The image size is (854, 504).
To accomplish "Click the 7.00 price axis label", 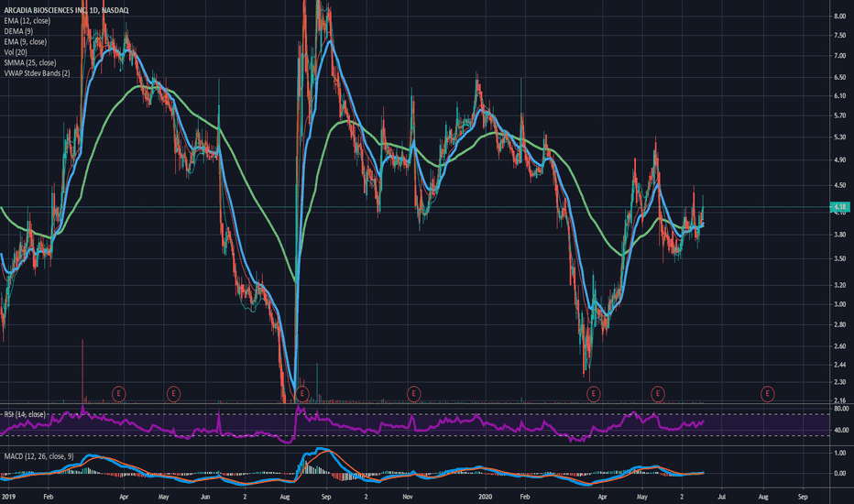I will pos(839,56).
